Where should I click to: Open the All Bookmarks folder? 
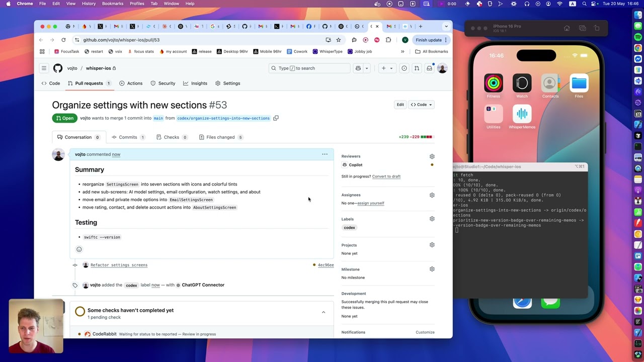[x=432, y=52]
